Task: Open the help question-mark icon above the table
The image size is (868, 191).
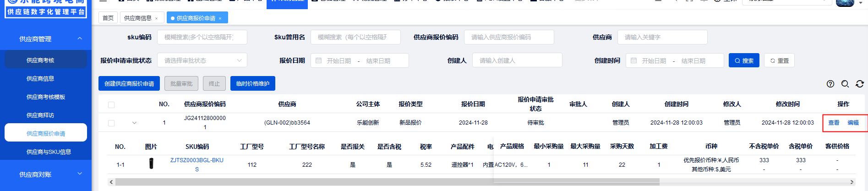Action: 830,84
